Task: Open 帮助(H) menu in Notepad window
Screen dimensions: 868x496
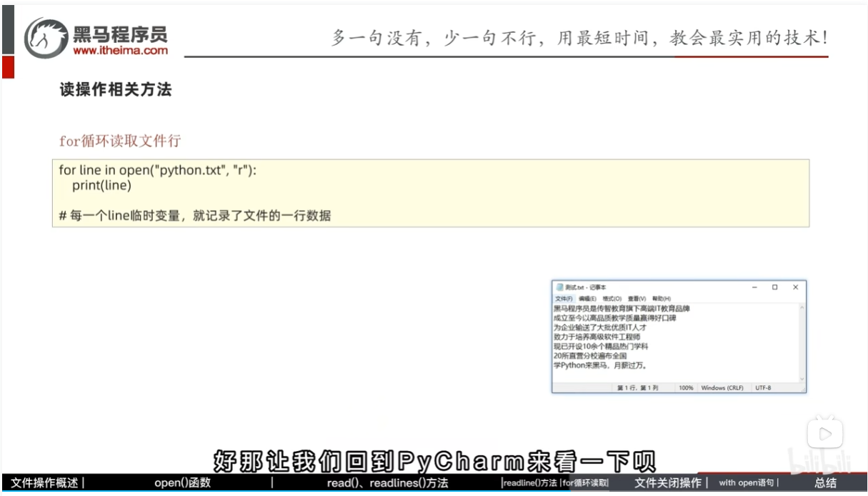Action: click(661, 298)
